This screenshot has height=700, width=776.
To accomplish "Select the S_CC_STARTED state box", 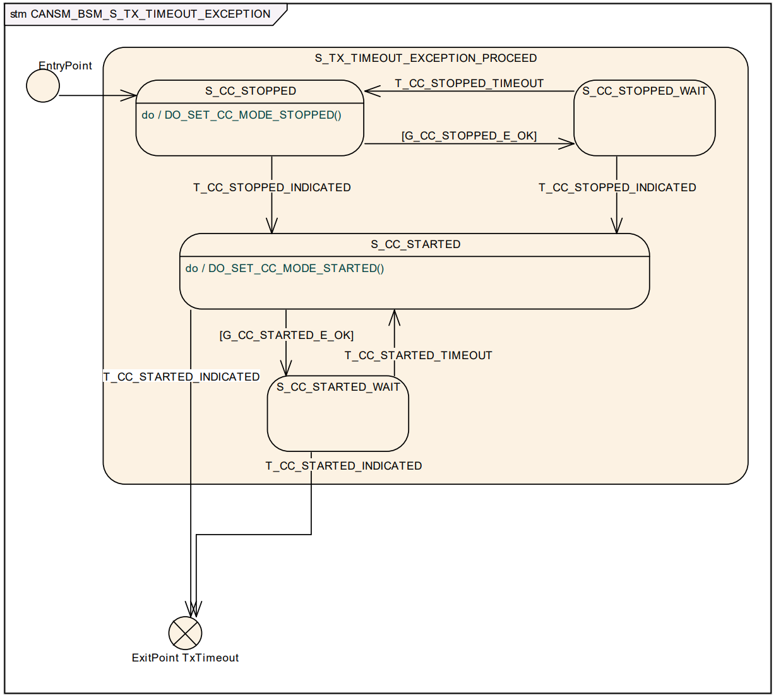I will pyautogui.click(x=415, y=245).
